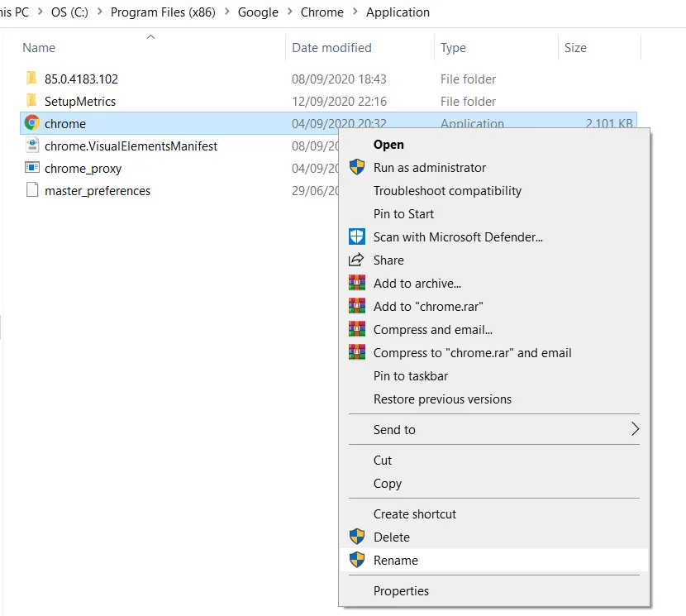Sort by the Size column header

pyautogui.click(x=575, y=48)
